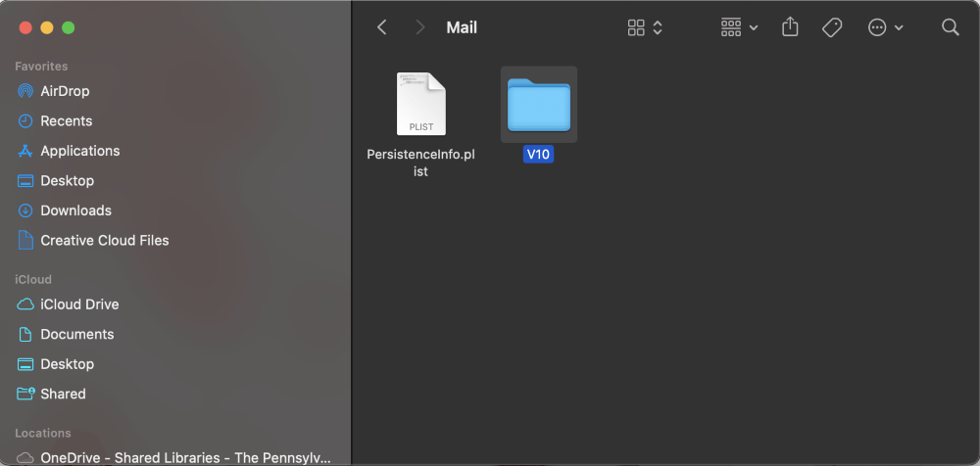Screen dimensions: 980x466
Task: Open the V10 folder icon
Action: [x=538, y=105]
